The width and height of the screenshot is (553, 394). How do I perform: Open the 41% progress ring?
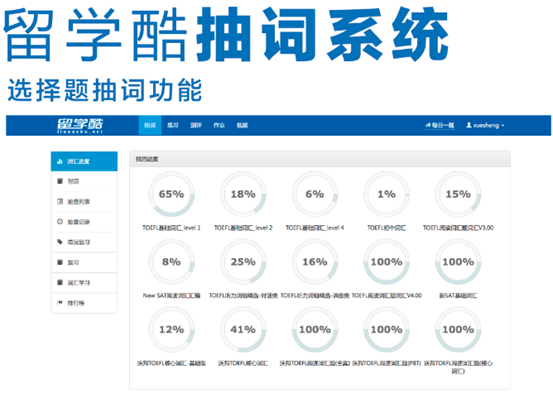[243, 329]
